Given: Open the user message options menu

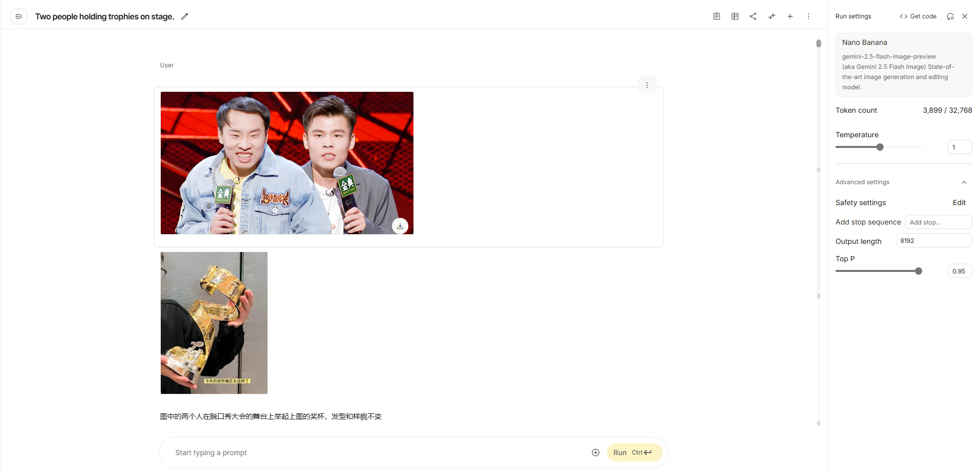Looking at the screenshot, I should tap(647, 85).
